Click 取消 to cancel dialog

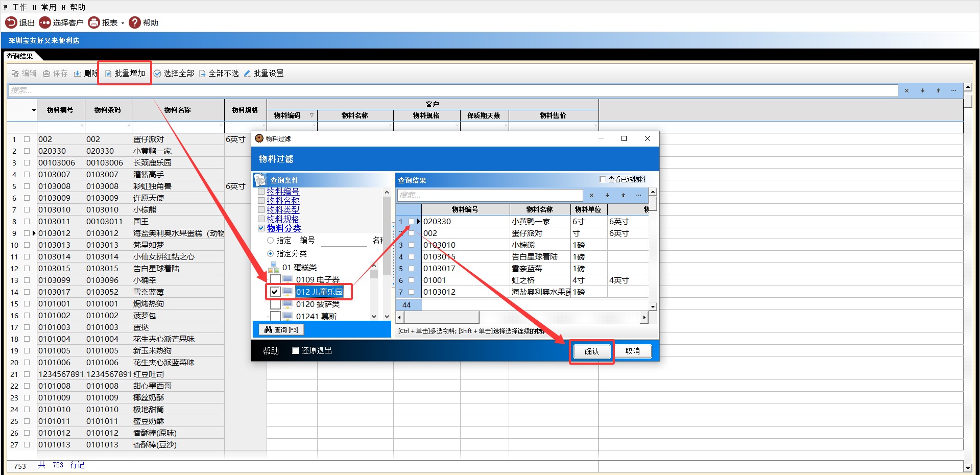pos(632,351)
